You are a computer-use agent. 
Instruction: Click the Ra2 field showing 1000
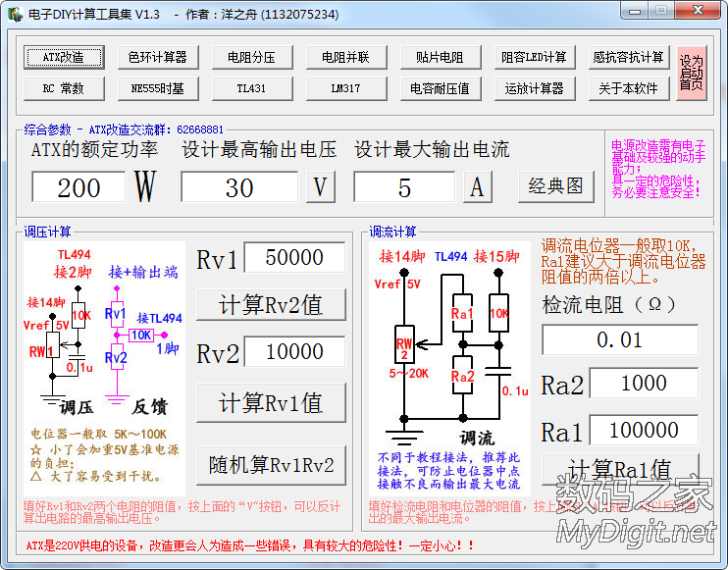pyautogui.click(x=644, y=383)
